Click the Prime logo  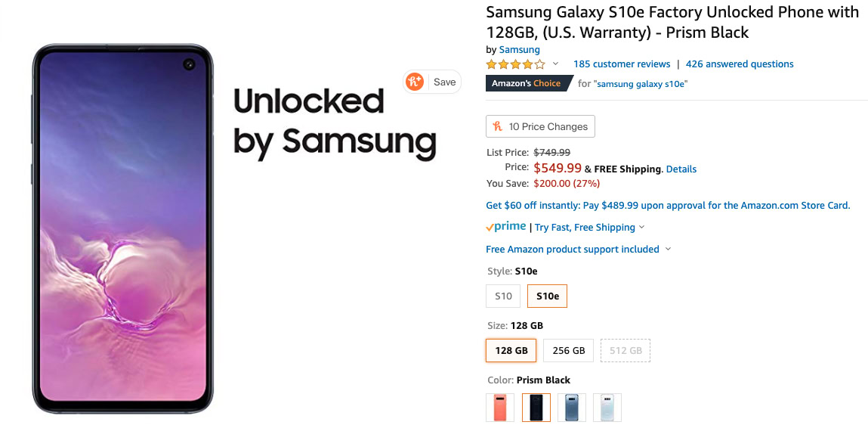tap(506, 227)
